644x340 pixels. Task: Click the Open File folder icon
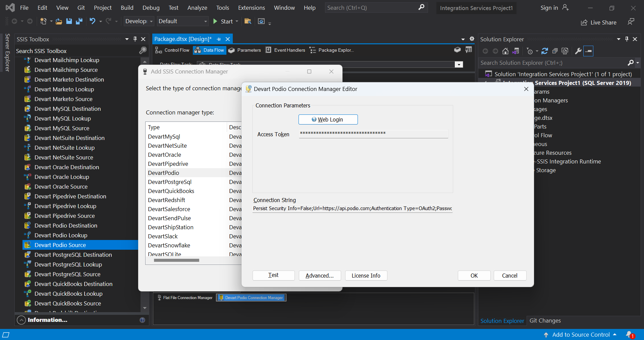pos(59,21)
